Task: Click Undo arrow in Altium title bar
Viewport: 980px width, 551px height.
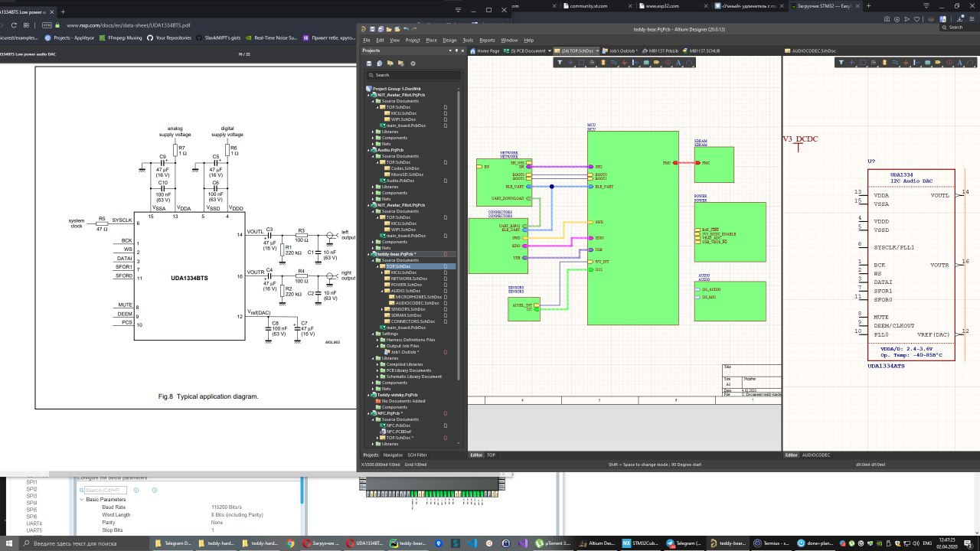Action: 406,29
